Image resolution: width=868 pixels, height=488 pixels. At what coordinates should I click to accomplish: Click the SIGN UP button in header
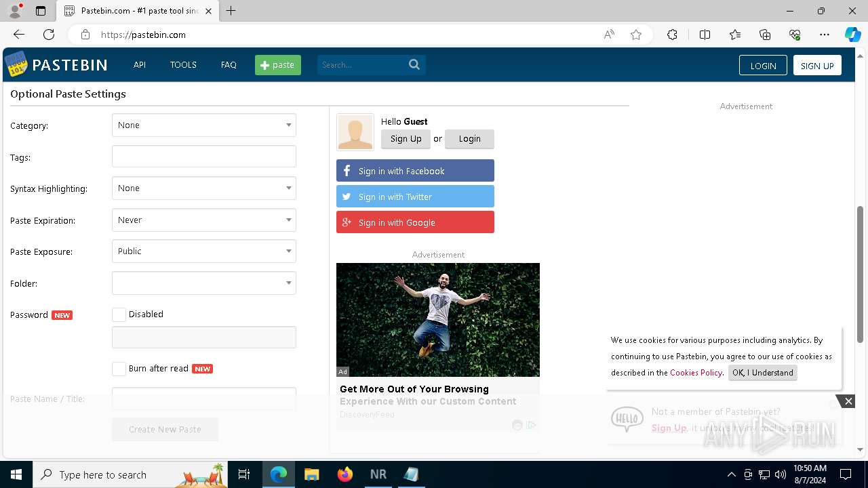[x=817, y=65]
